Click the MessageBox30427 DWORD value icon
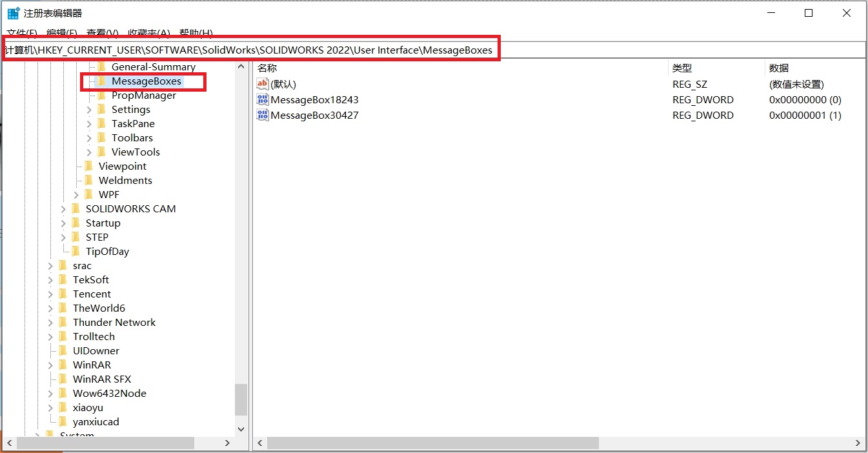This screenshot has width=868, height=453. click(x=262, y=115)
